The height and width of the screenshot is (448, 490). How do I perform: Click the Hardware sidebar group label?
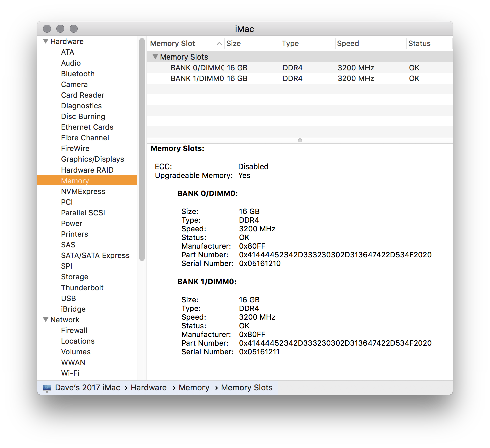pyautogui.click(x=67, y=41)
